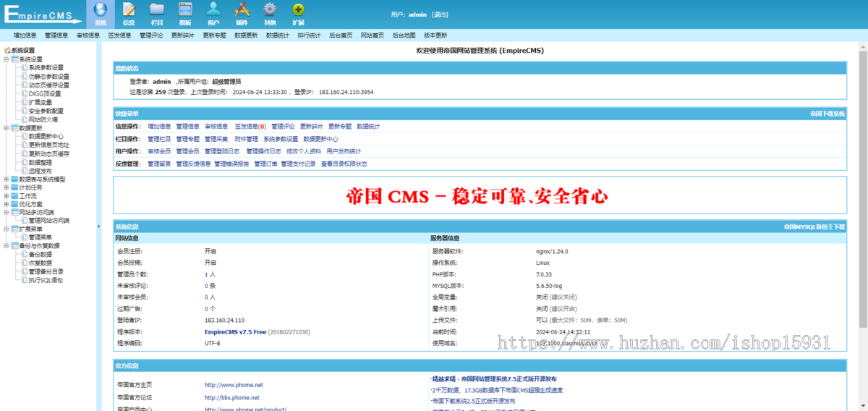Open 更新信息页地址 in the tree
868x411 pixels.
49,145
